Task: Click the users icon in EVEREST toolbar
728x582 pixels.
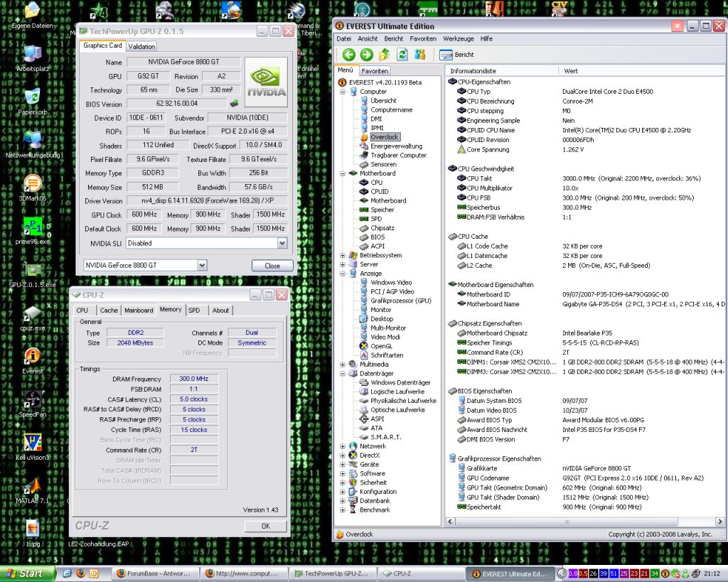Action: (x=419, y=55)
